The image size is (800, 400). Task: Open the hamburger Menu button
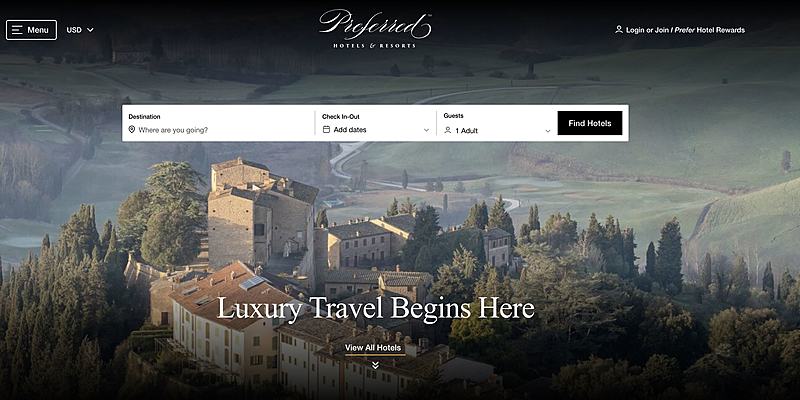tap(31, 30)
